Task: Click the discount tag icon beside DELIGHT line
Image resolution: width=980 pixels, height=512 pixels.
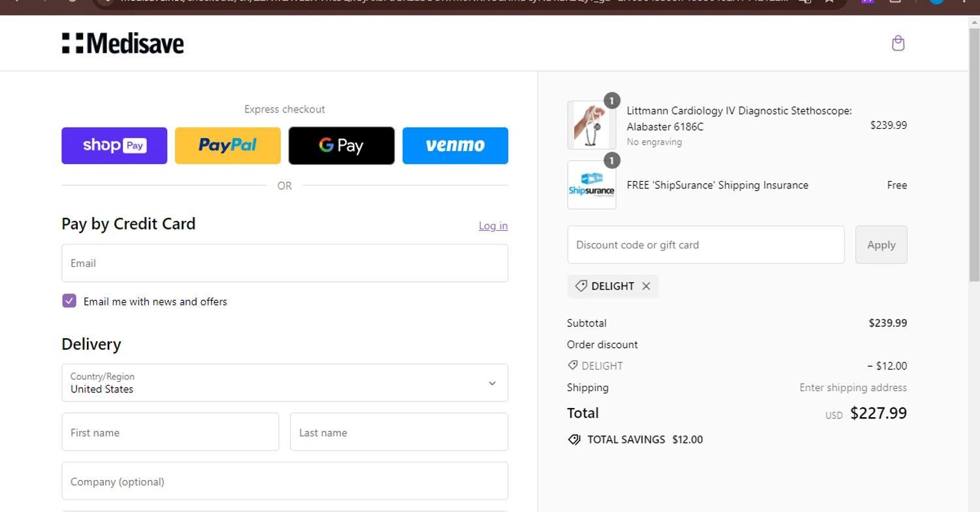Action: click(x=573, y=366)
